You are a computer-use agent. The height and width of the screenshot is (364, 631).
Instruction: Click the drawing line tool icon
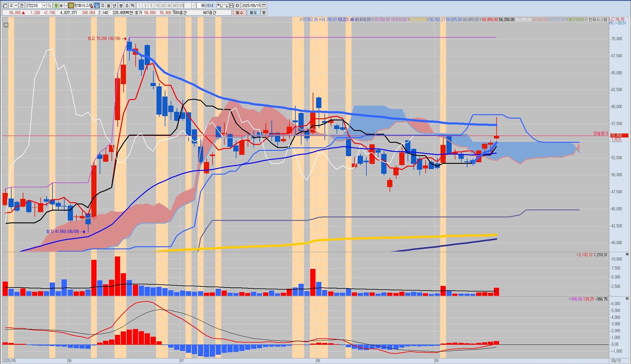(x=226, y=6)
